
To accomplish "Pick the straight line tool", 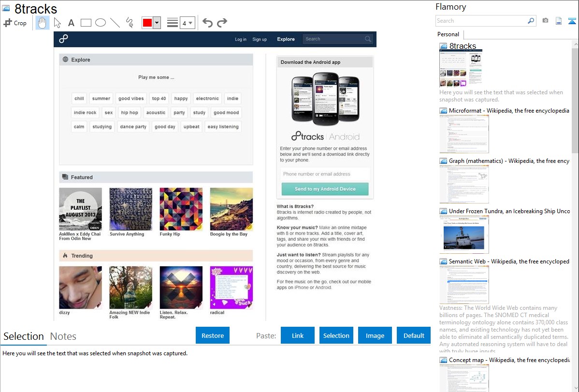I will pyautogui.click(x=115, y=23).
